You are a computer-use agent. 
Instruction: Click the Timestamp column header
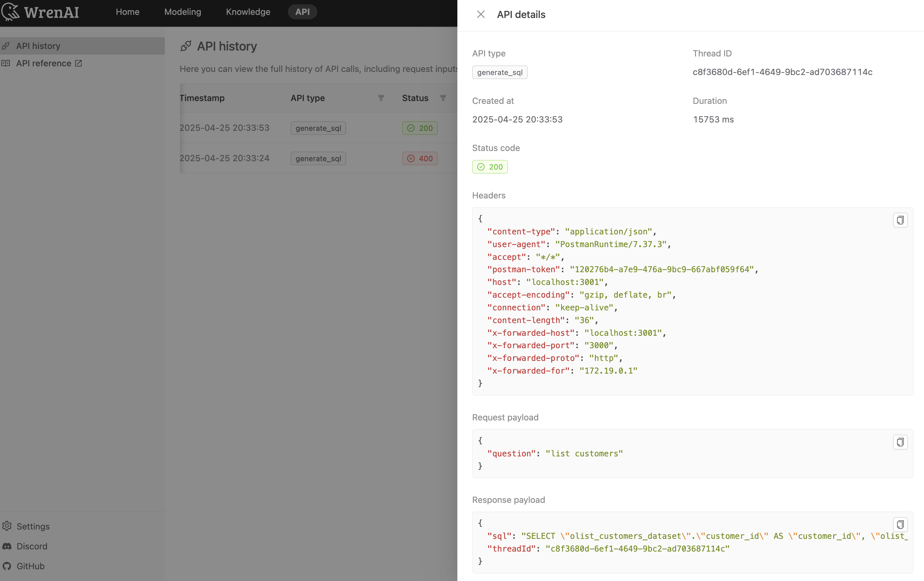202,98
